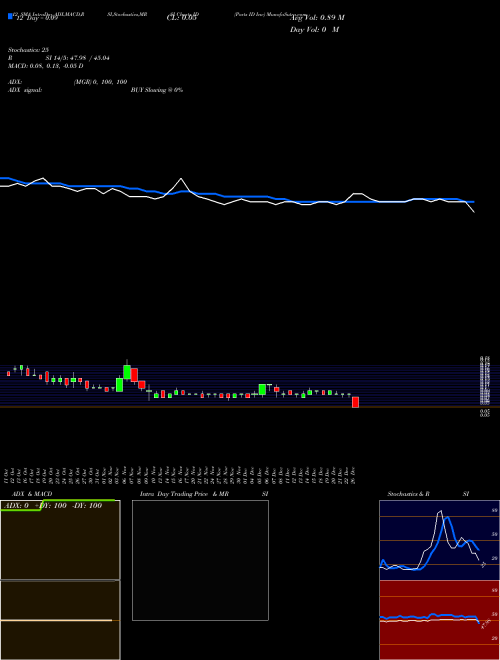Click the tallest green candlestick in early November
The width and height of the screenshot is (500, 660).
tap(127, 372)
